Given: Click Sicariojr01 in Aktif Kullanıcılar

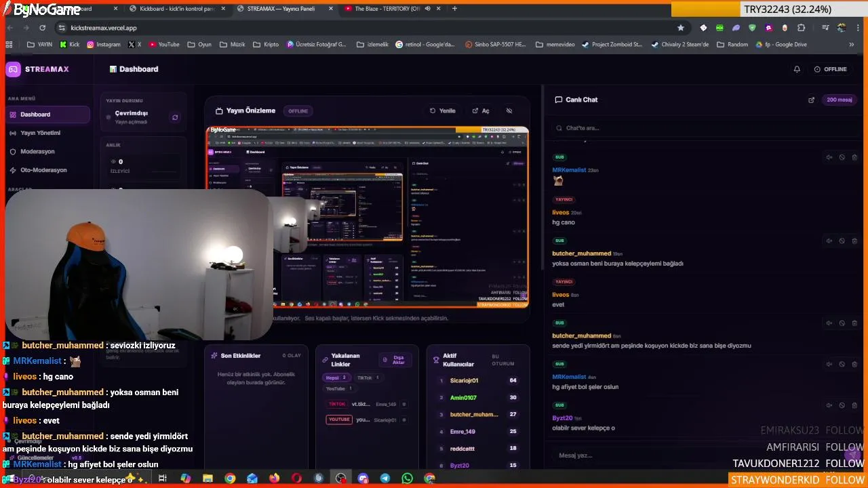Looking at the screenshot, I should click(465, 381).
